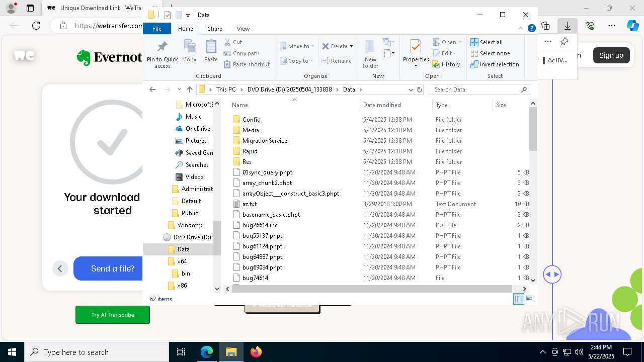Open recent locations dropdown arrow
The width and height of the screenshot is (644, 362).
click(x=179, y=89)
